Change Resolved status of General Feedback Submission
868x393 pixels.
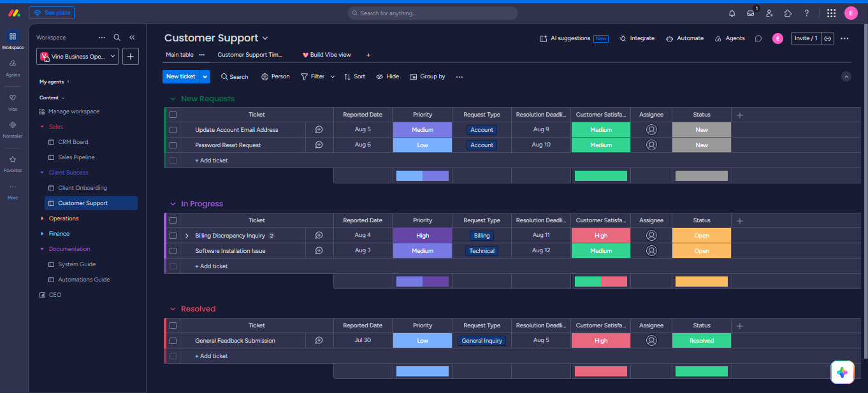[x=702, y=341]
